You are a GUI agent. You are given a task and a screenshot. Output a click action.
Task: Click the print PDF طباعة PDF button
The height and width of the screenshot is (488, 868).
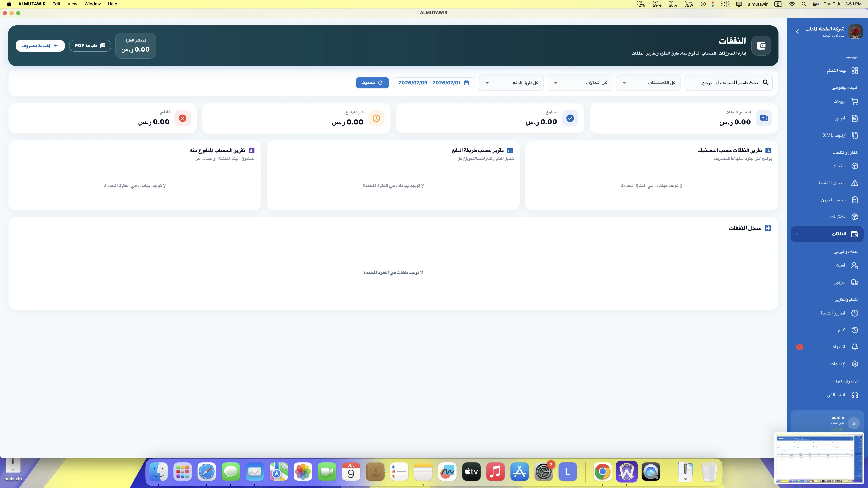pos(90,46)
